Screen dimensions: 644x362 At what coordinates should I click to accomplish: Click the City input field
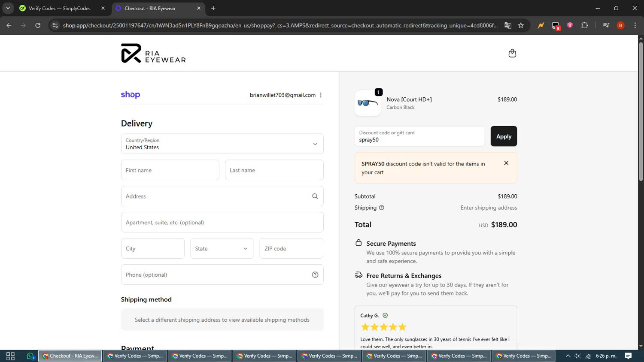click(153, 248)
